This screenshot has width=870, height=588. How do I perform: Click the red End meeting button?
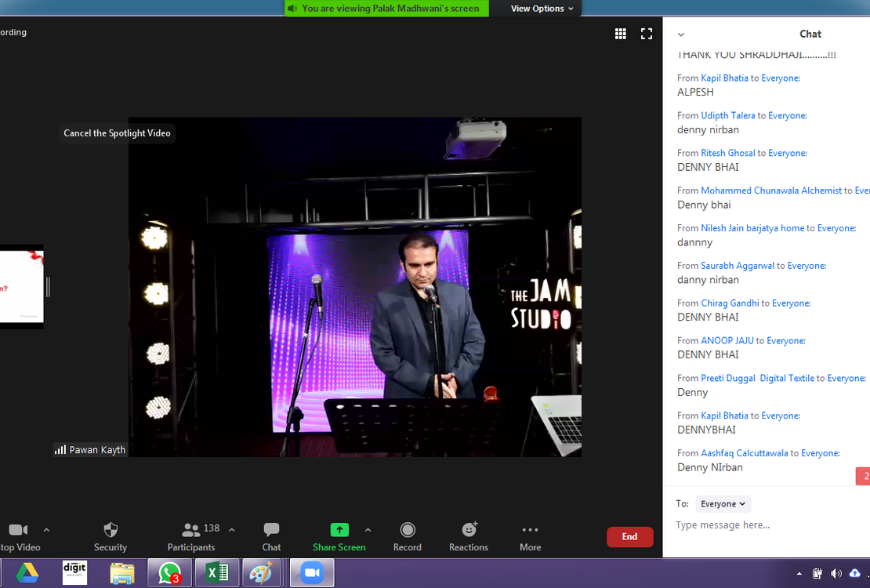(x=629, y=537)
